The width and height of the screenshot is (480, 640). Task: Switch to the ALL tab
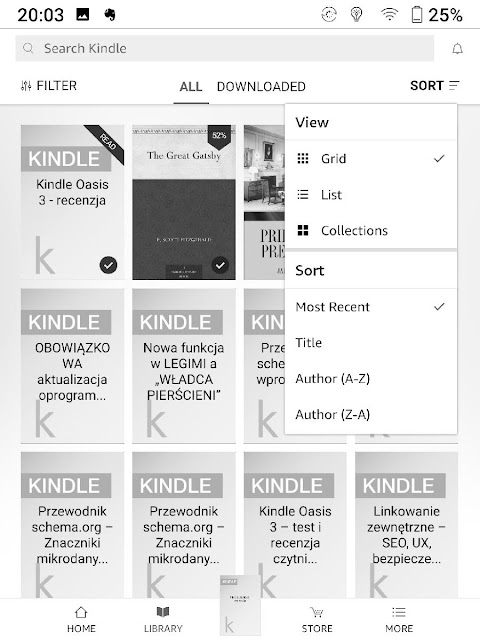pyautogui.click(x=191, y=87)
